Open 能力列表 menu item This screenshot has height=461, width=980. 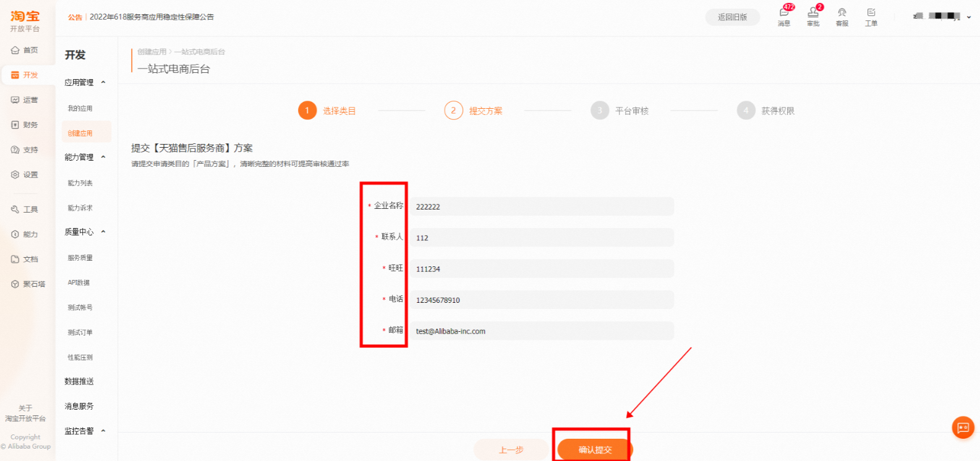click(x=80, y=183)
